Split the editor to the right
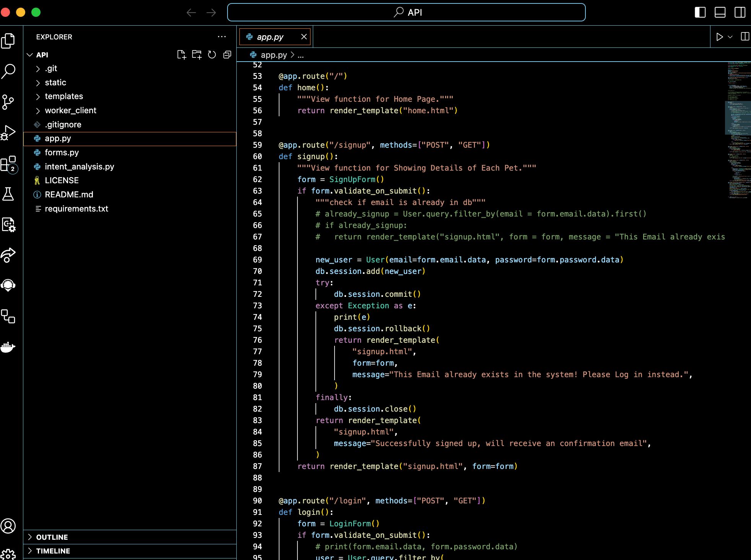The height and width of the screenshot is (560, 751). 744,37
